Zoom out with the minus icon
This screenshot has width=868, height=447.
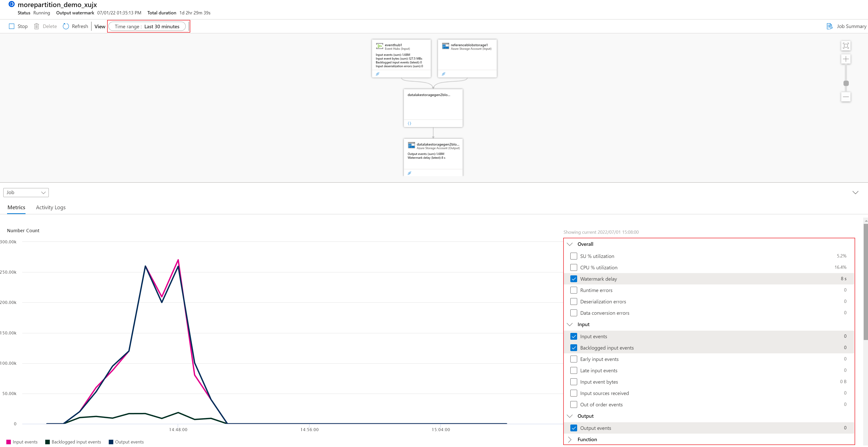846,97
